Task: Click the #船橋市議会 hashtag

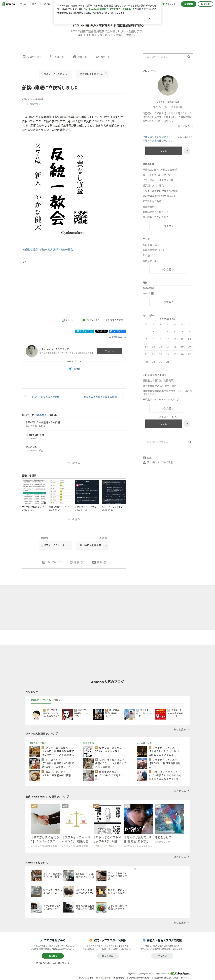Action: 30,250
